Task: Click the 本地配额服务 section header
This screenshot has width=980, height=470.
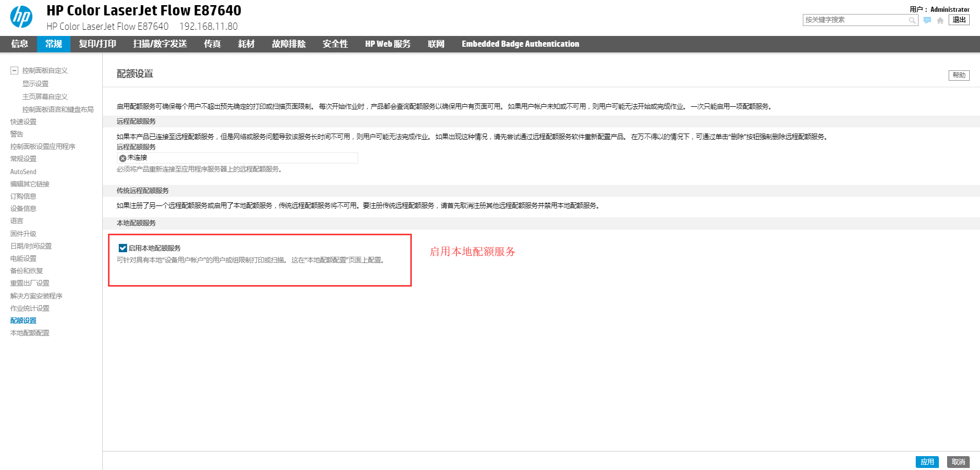Action: click(136, 223)
